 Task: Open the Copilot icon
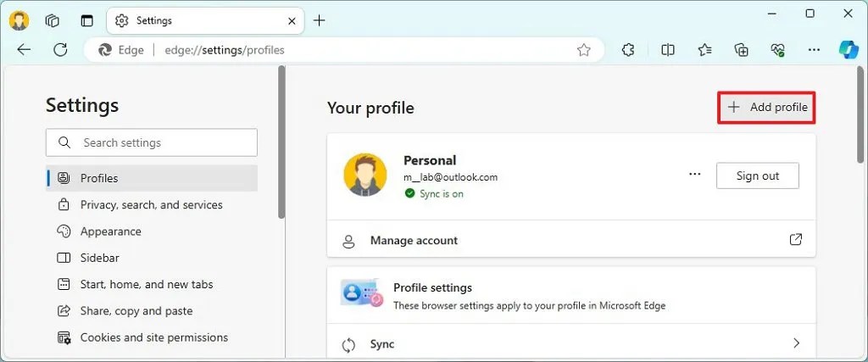(x=849, y=50)
